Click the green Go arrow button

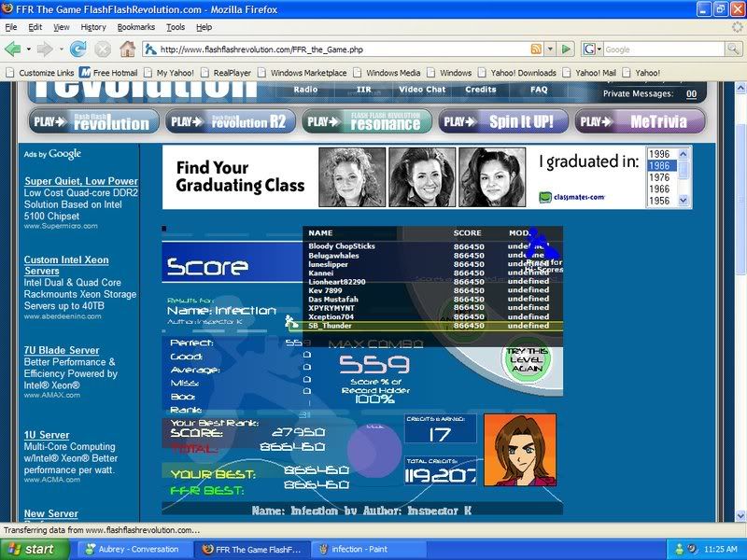click(x=566, y=49)
